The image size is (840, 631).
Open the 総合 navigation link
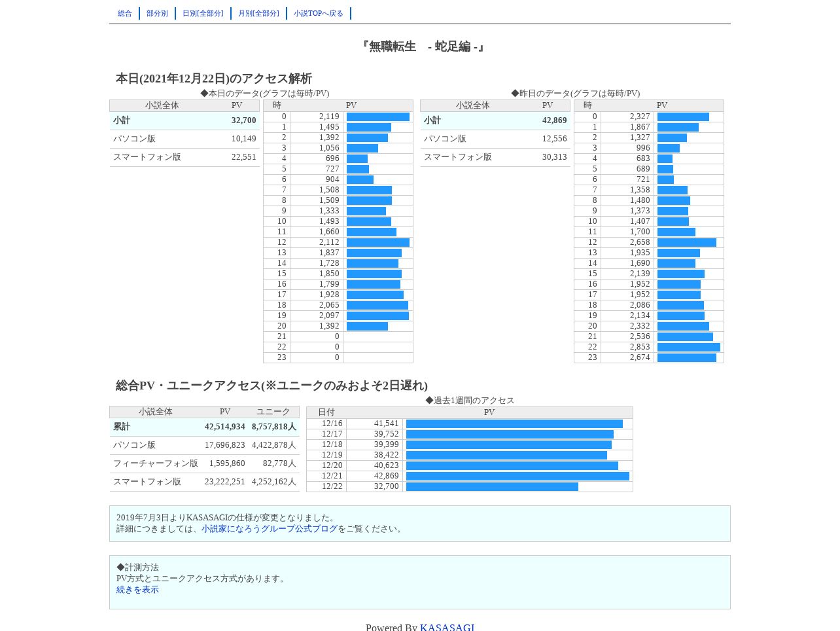pos(125,13)
